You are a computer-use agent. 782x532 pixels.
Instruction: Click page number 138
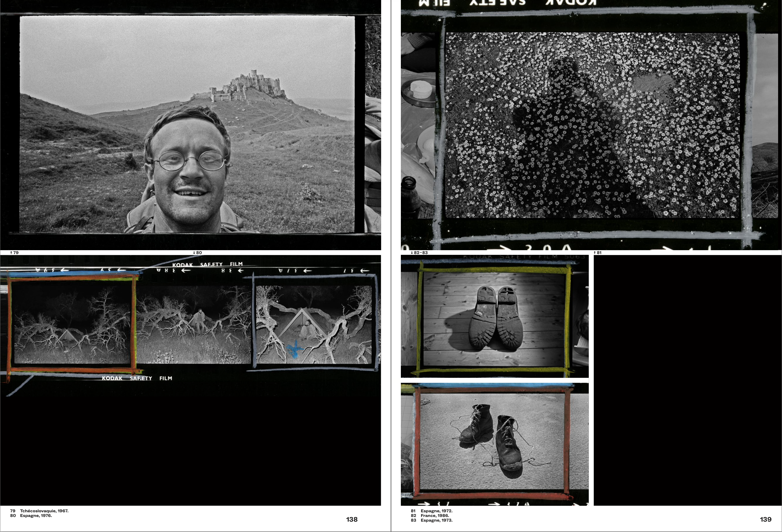point(352,520)
